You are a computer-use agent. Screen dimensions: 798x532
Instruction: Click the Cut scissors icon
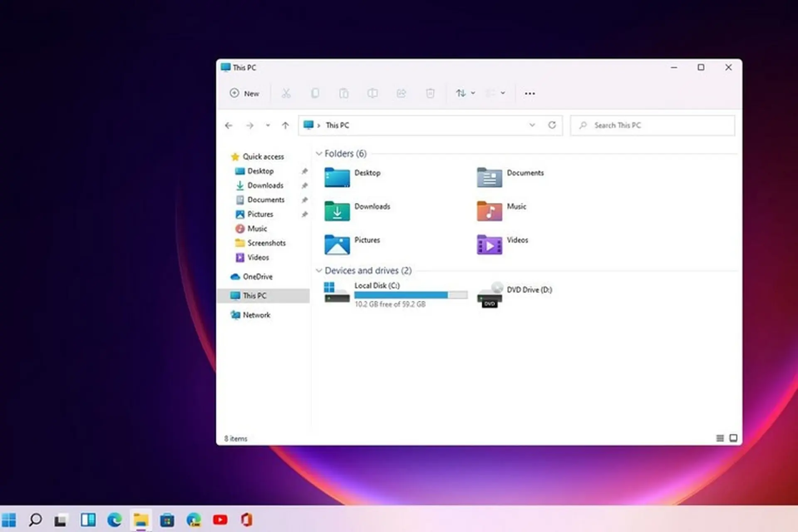[286, 94]
